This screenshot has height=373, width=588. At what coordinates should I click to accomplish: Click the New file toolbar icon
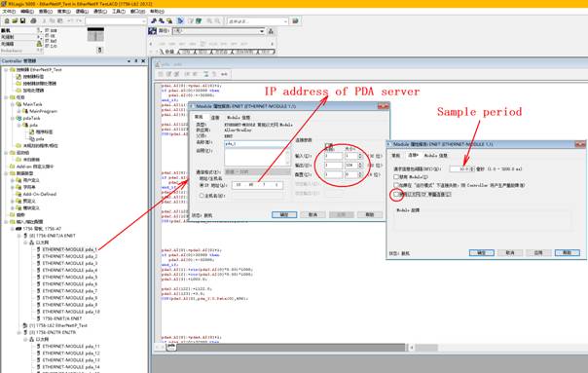click(7, 21)
